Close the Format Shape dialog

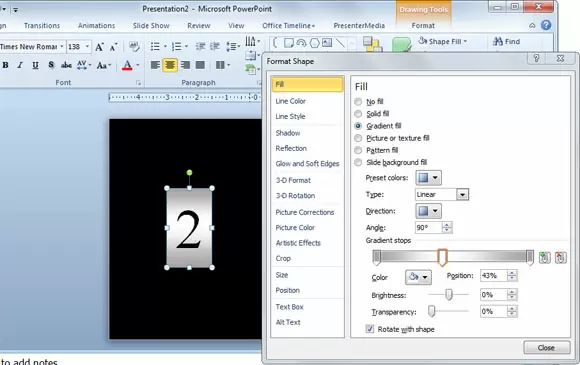coord(546,348)
